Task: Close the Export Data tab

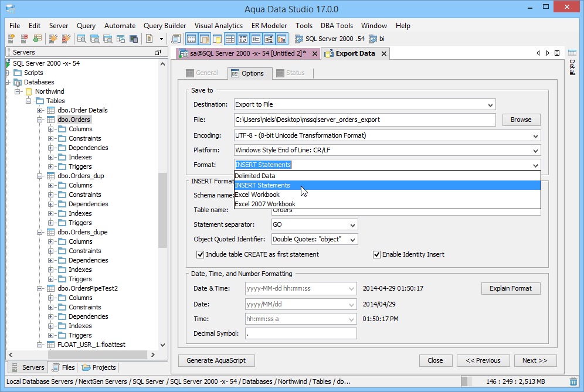Action: pyautogui.click(x=384, y=53)
